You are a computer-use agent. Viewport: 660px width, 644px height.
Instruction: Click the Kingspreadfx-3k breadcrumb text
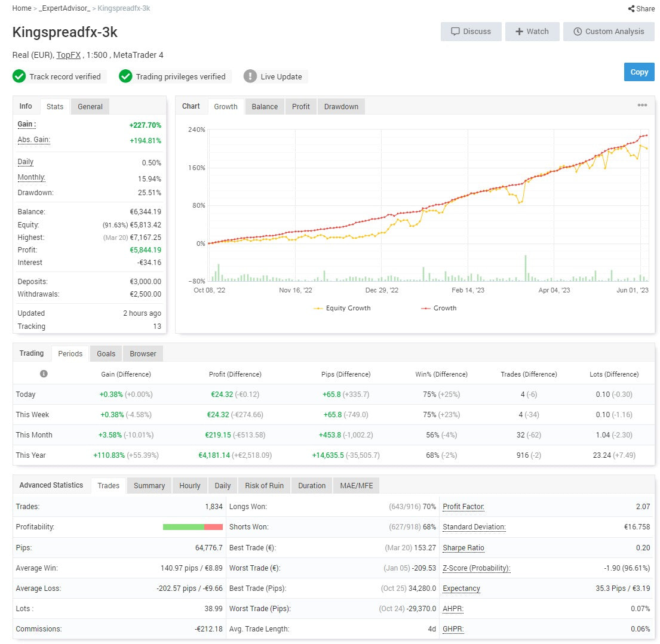[124, 8]
